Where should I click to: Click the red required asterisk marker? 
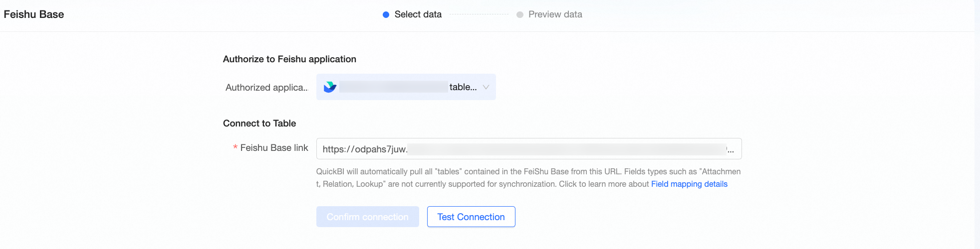[x=235, y=148]
